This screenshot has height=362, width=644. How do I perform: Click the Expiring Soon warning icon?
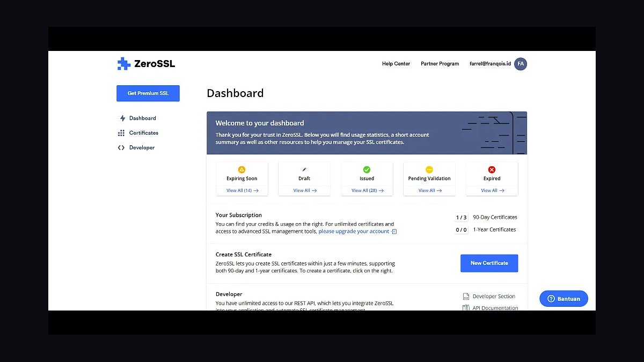pyautogui.click(x=241, y=169)
